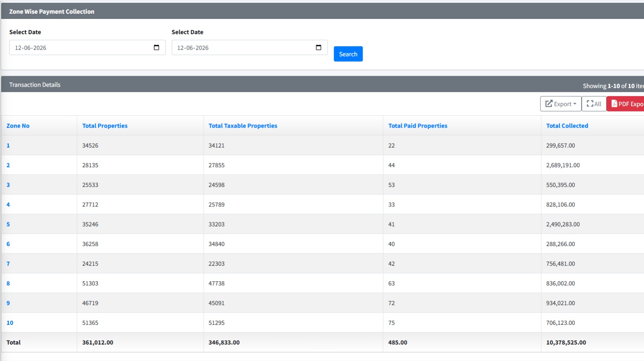Focus the second Select Date input
Viewport: 644px width, 361px height.
[250, 47]
